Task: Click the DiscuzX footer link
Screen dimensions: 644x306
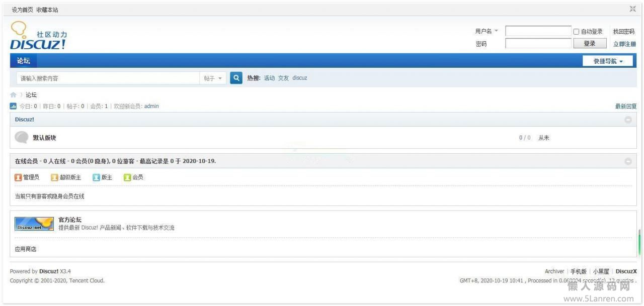Action: [x=626, y=271]
